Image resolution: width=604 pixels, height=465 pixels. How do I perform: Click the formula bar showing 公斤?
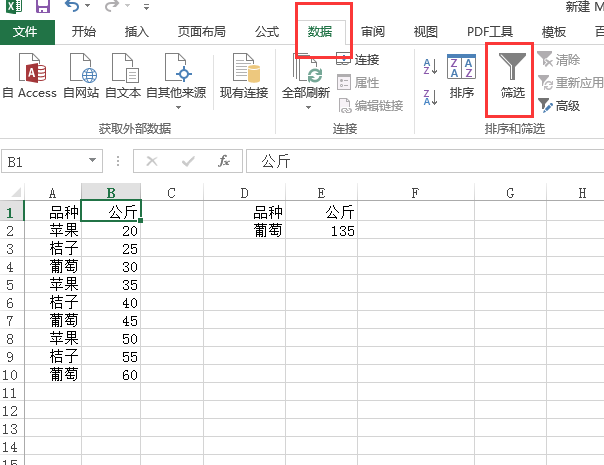[425, 161]
